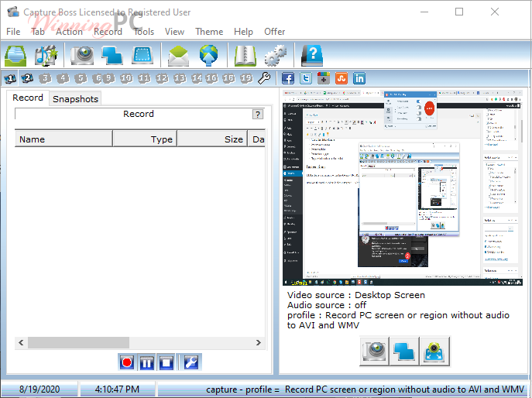The image size is (532, 398).
Task: Share via the Facebook icon
Action: click(288, 78)
